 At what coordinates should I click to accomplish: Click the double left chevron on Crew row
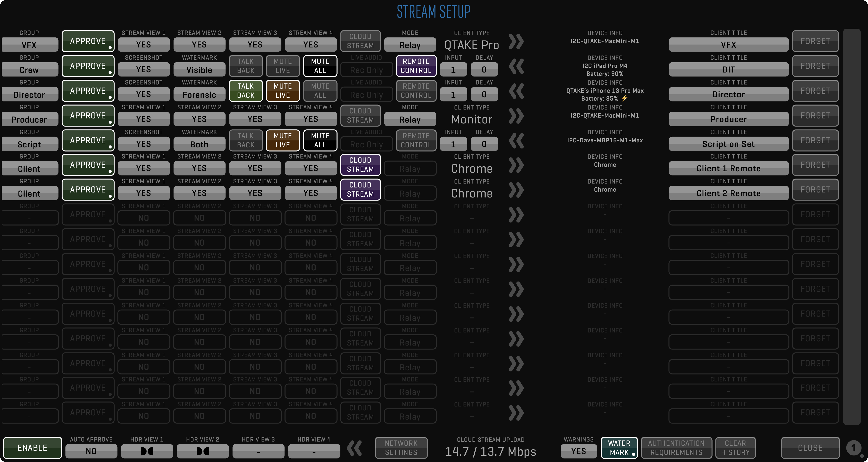516,66
